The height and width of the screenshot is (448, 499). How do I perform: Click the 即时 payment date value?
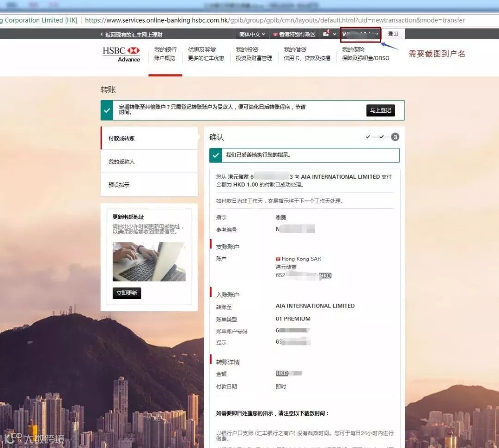281,387
